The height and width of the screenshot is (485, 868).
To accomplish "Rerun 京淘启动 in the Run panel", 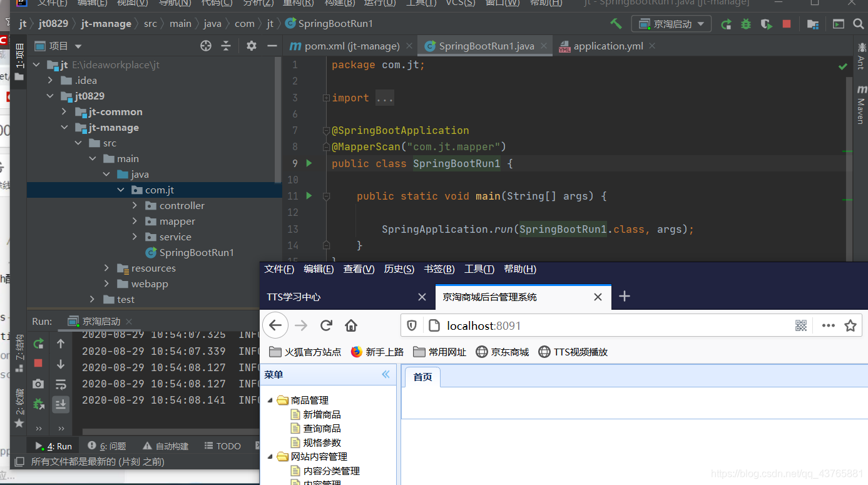I will pyautogui.click(x=38, y=344).
